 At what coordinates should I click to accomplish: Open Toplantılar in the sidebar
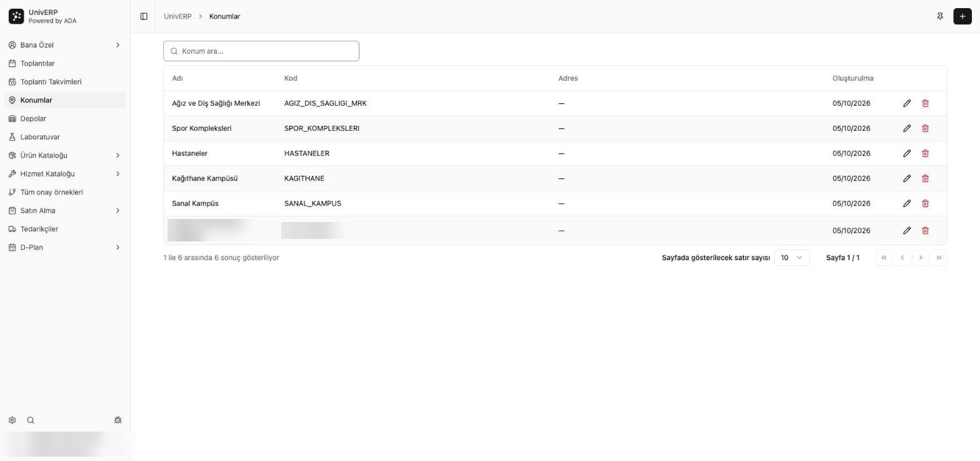point(65,63)
